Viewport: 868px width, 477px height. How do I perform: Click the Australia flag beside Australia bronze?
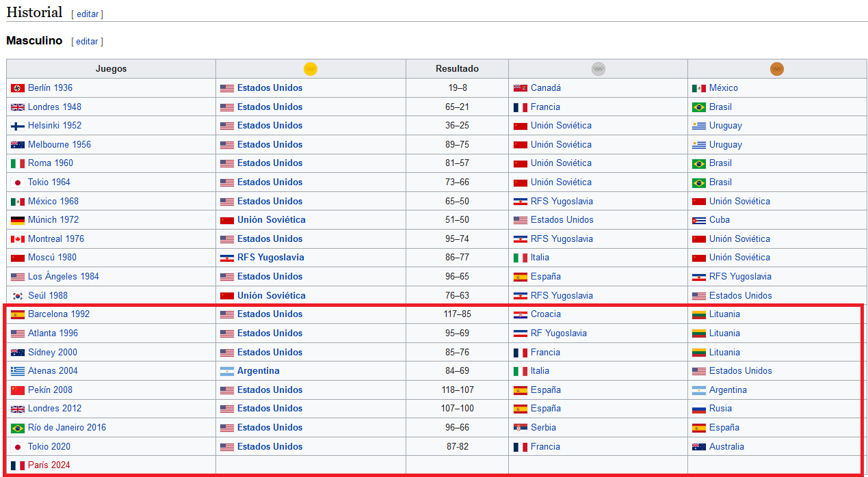(x=699, y=447)
